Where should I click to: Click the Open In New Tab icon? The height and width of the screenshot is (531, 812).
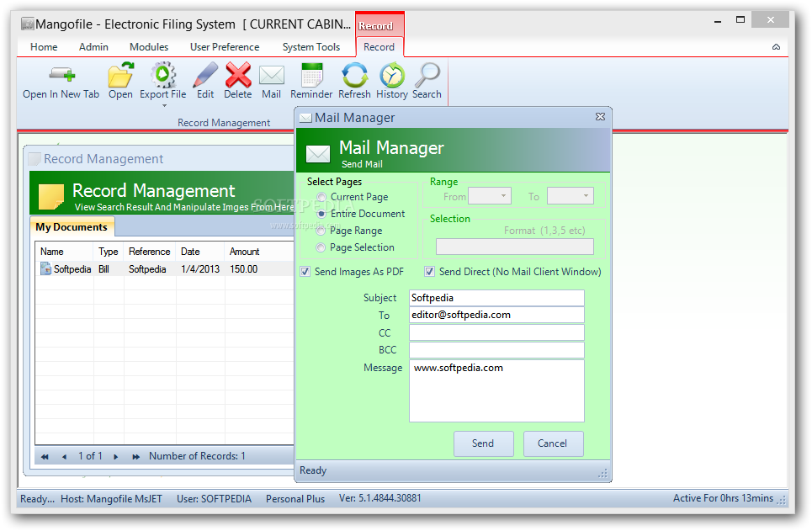(x=62, y=75)
